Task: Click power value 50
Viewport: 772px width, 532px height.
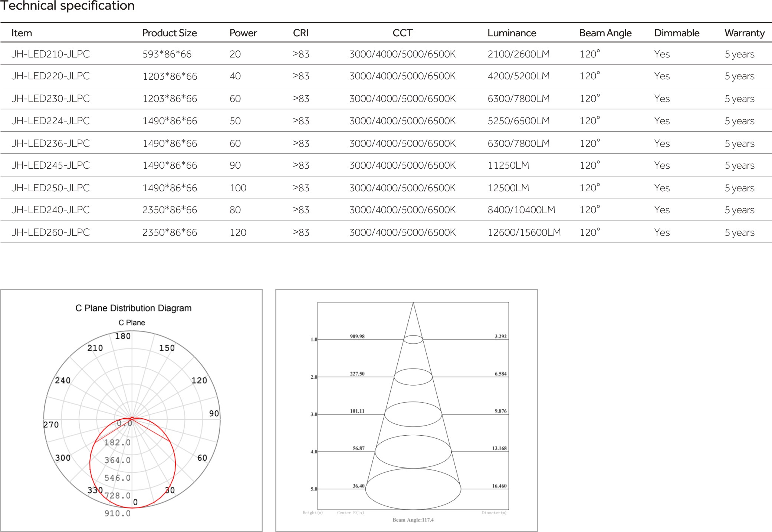Action: (235, 121)
